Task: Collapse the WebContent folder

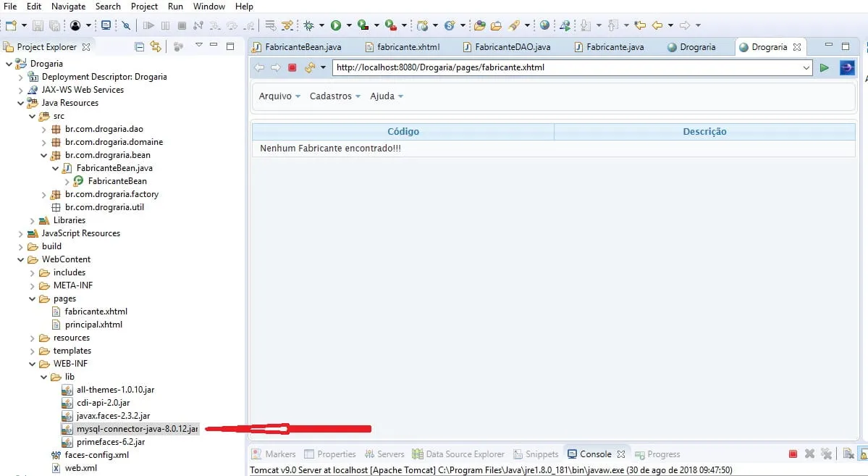Action: (x=20, y=259)
